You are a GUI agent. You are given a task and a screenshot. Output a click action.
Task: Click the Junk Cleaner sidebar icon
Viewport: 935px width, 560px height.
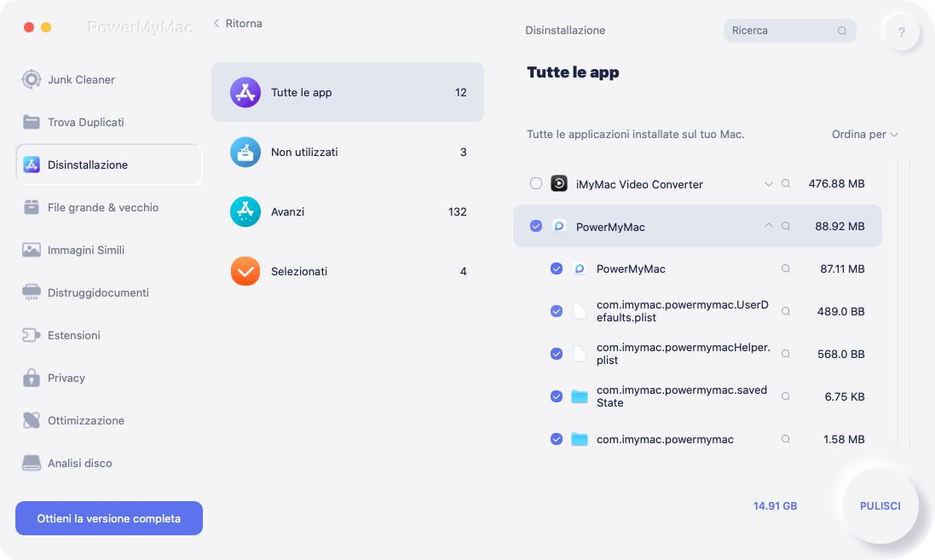click(x=31, y=79)
